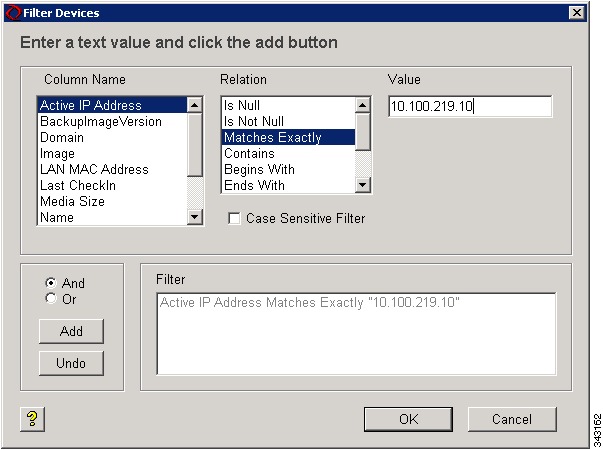Click the Column Name scrollbar thumb
This screenshot has width=603, height=450.
(x=195, y=145)
